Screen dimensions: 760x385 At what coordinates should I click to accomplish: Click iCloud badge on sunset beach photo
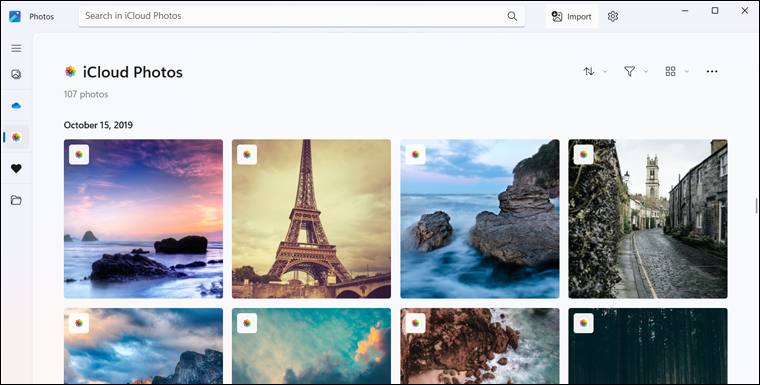point(79,155)
